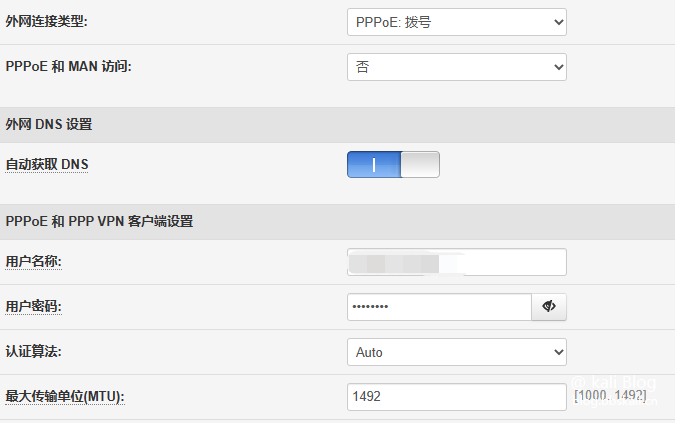Click the gray knob of the DNS switch
The height and width of the screenshot is (423, 675).
420,164
